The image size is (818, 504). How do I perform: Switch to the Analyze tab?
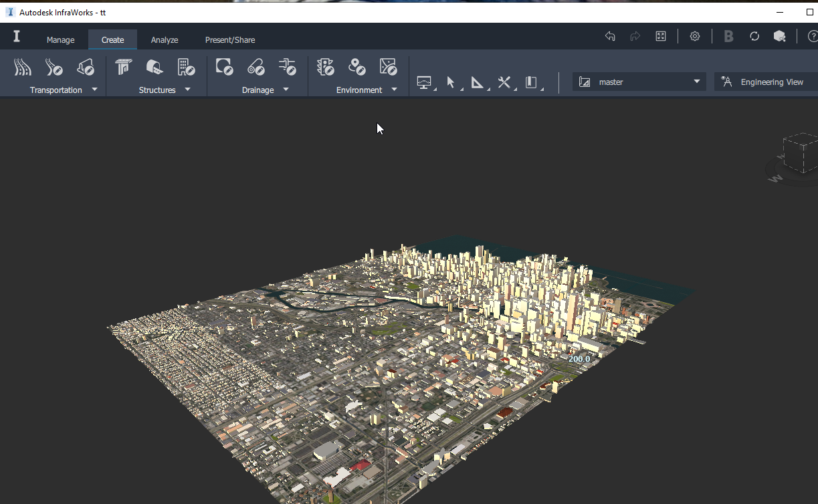coord(164,39)
